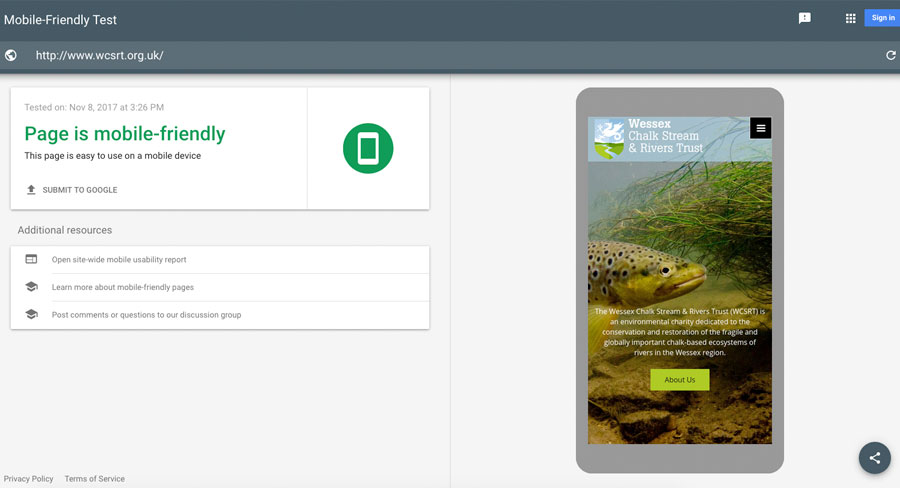Screen dimensions: 900x488
Task: Click the Tested on date text
Action: tap(94, 107)
